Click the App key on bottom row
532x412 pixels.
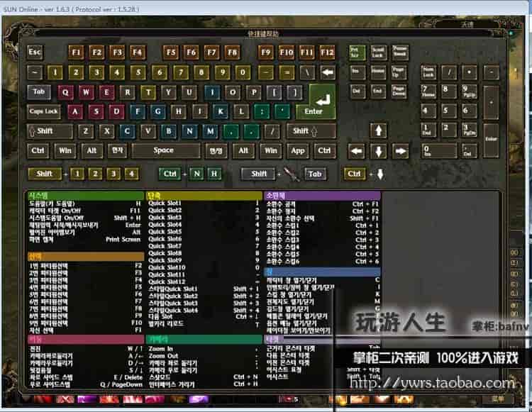[298, 150]
